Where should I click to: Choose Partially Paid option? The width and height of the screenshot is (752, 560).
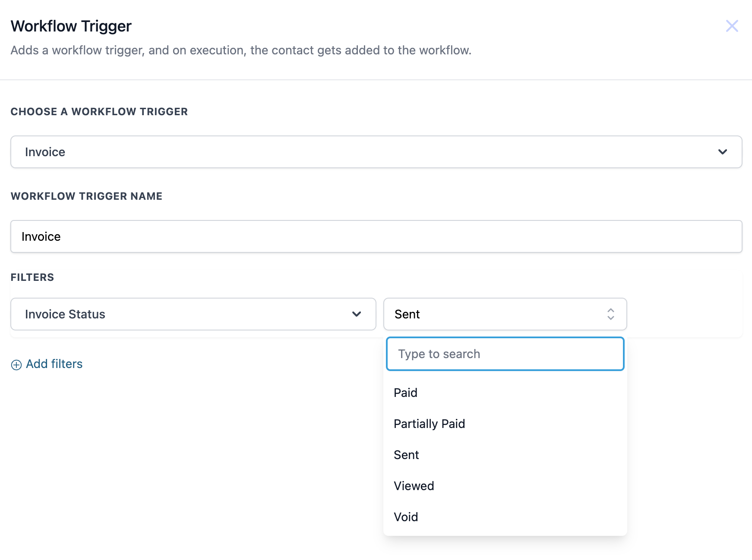coord(429,424)
